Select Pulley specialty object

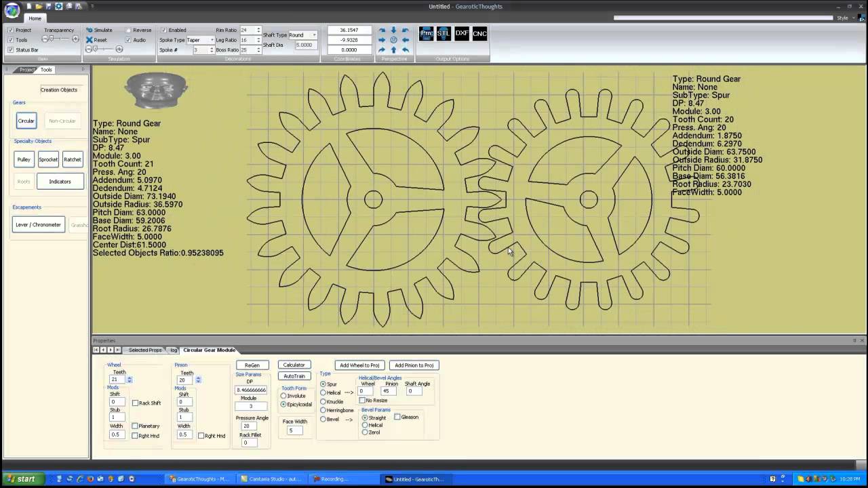[x=24, y=159]
